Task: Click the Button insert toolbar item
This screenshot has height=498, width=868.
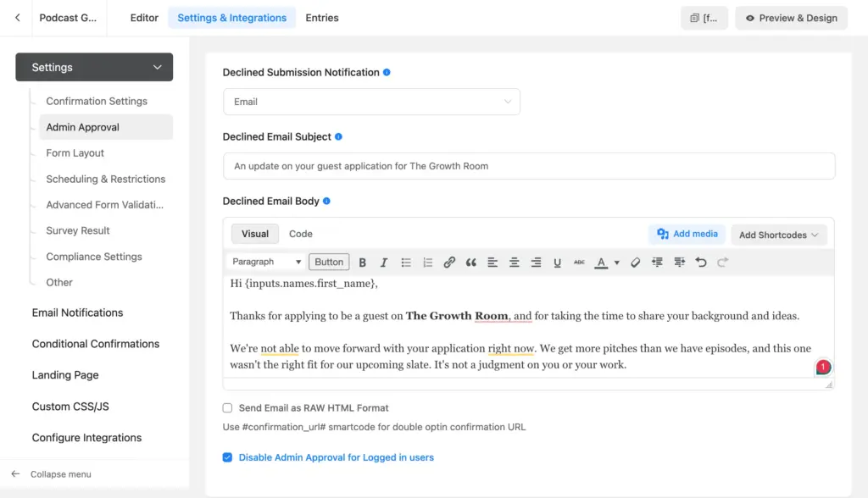Action: tap(329, 263)
